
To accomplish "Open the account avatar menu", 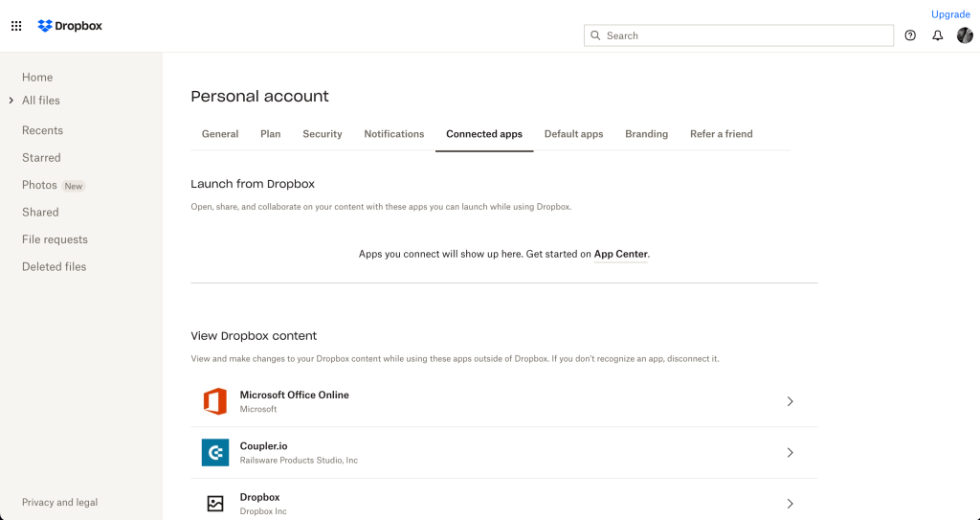I will point(965,35).
